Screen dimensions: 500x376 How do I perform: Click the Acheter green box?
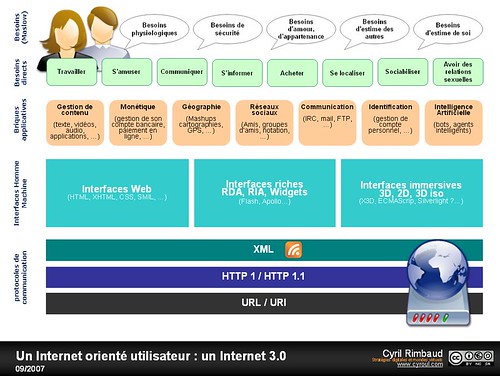coord(292,73)
